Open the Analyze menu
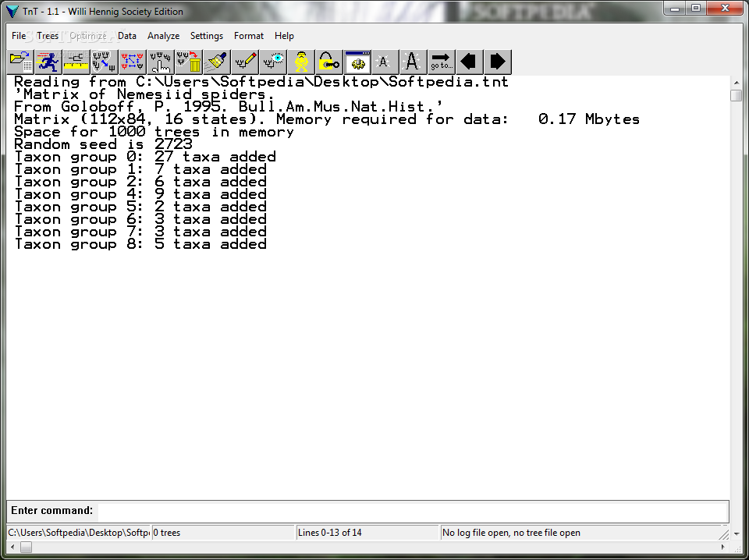This screenshot has height=560, width=749. click(163, 36)
